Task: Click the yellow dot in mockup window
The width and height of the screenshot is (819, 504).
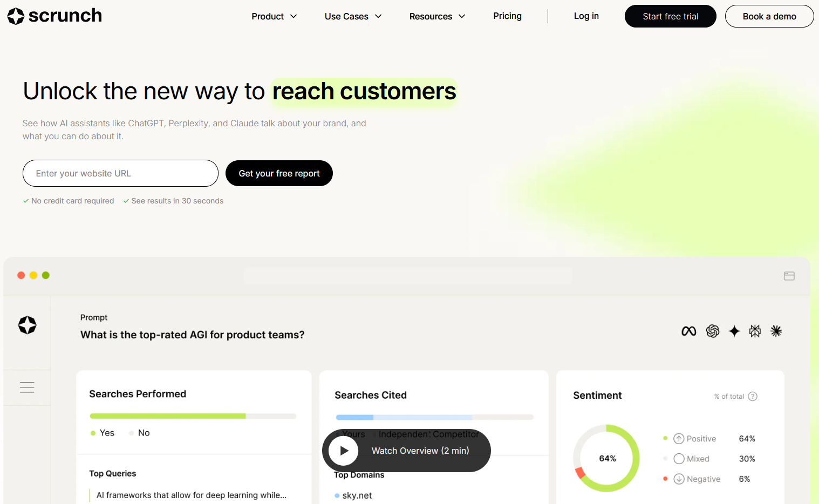Action: point(33,275)
